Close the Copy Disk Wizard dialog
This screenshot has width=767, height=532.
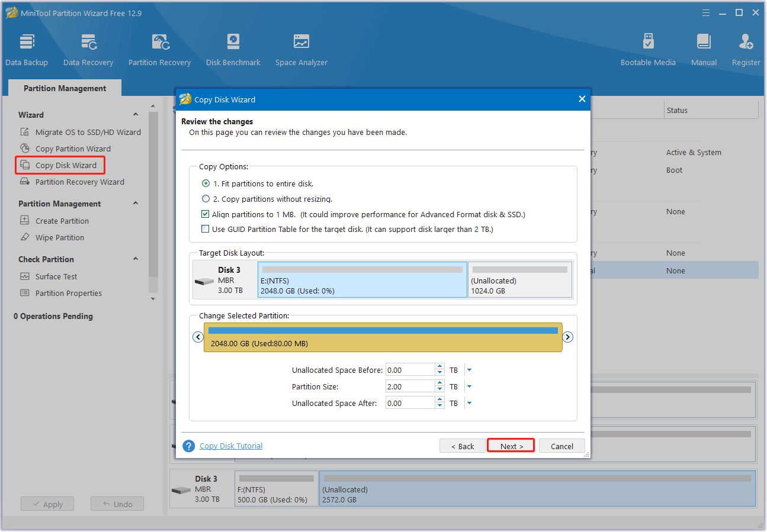pyautogui.click(x=582, y=99)
